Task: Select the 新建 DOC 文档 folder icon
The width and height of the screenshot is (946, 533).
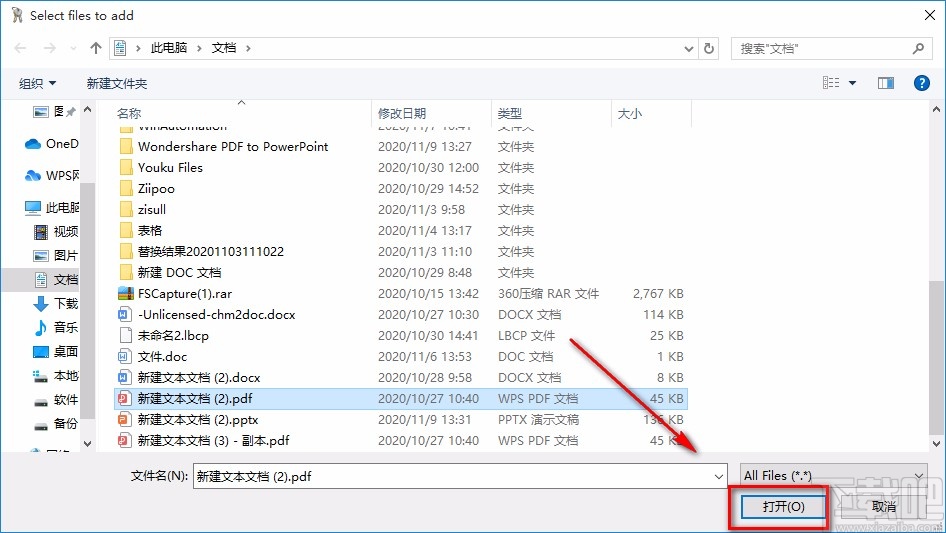Action: [x=125, y=273]
